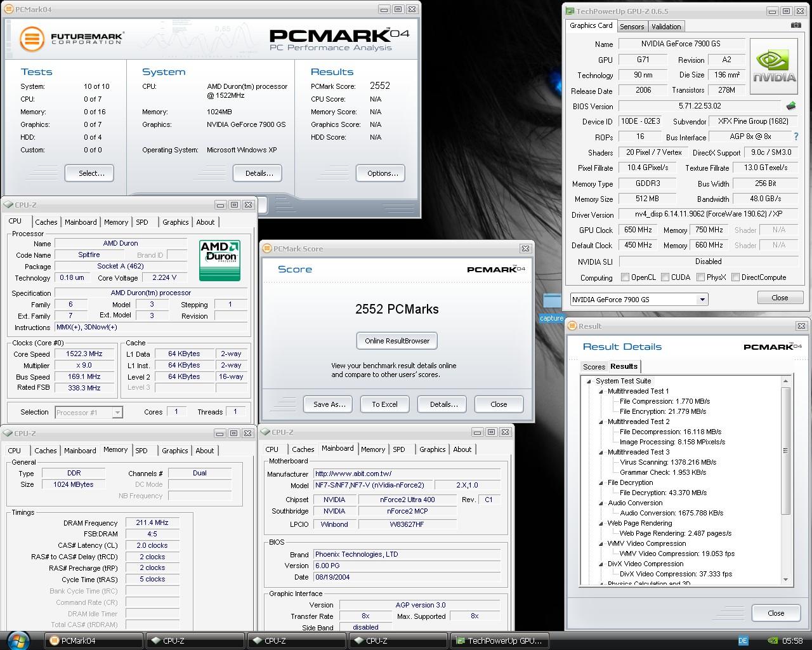Click the Result Details scrollbar thumb
This screenshot has width=812, height=650.
point(785,451)
